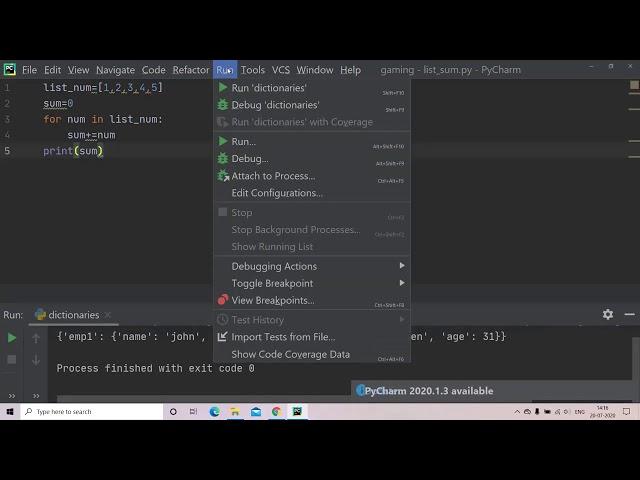Open the File menu
The image size is (640, 480).
(x=29, y=70)
